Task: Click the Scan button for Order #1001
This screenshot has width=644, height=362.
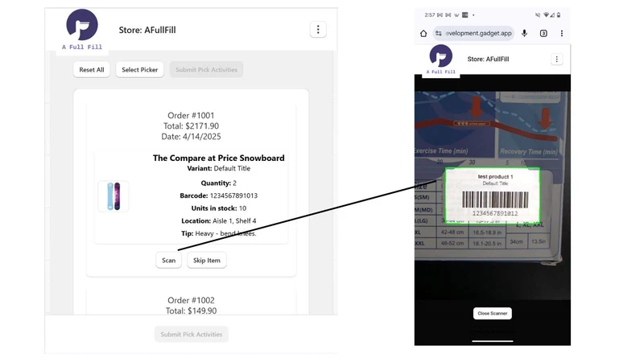Action: click(168, 260)
